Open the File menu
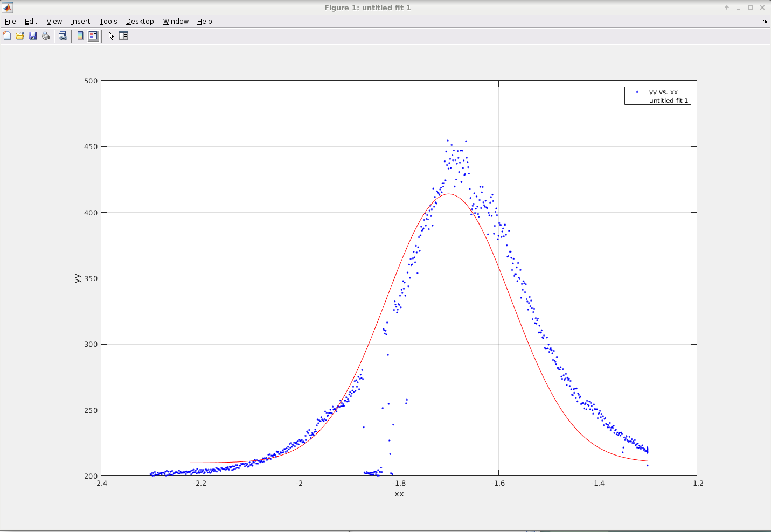771x532 pixels. click(10, 22)
